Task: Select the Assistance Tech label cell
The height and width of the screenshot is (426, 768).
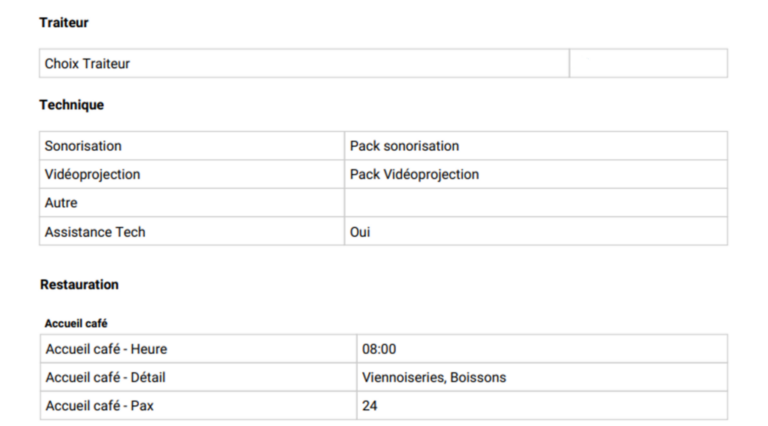Action: 94,232
